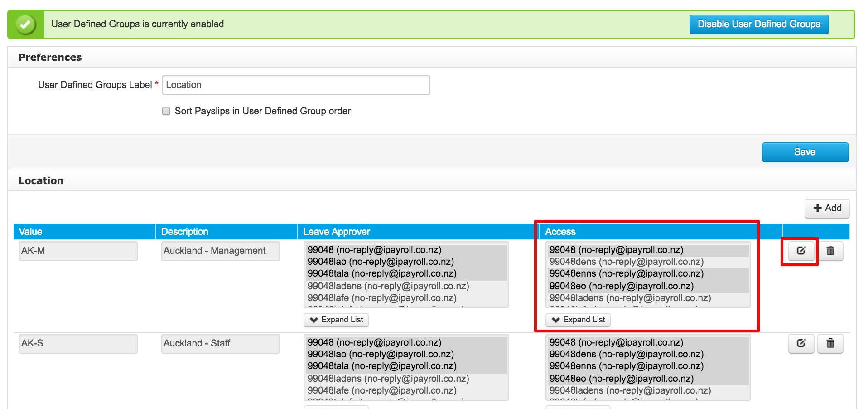868x409 pixels.
Task: Select 99048tala in AK-S Leave Approver list
Action: click(x=406, y=366)
